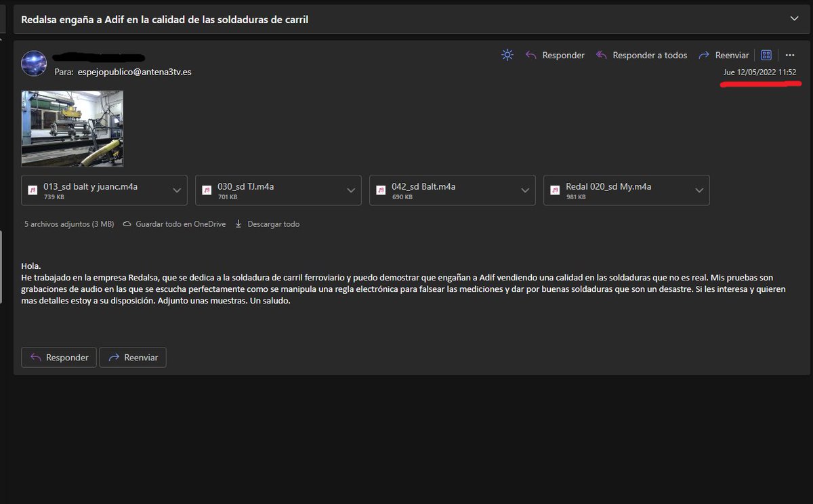The height and width of the screenshot is (504, 813).
Task: Click the audio file icon of 013_sd attachment
Action: [33, 190]
